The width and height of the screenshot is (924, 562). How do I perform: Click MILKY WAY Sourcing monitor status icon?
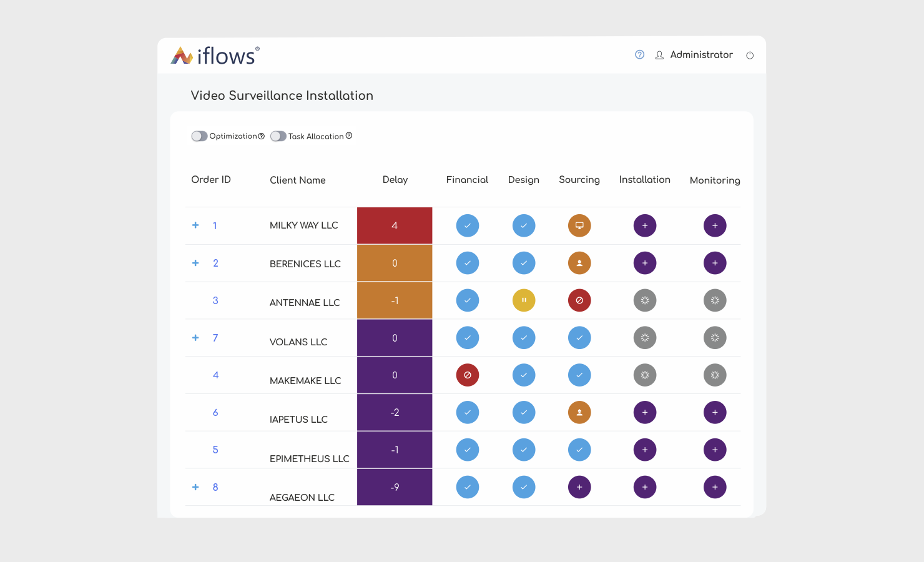(579, 225)
